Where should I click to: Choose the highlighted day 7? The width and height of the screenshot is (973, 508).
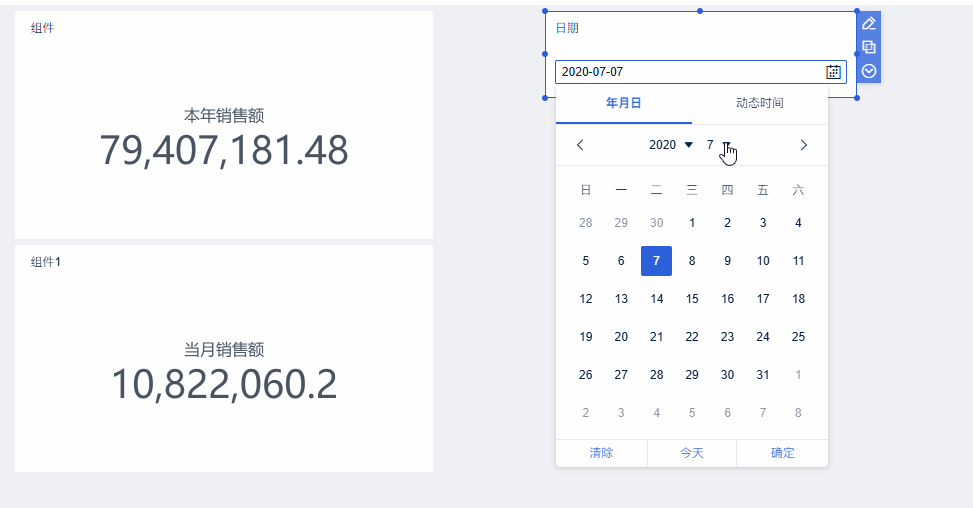click(657, 261)
